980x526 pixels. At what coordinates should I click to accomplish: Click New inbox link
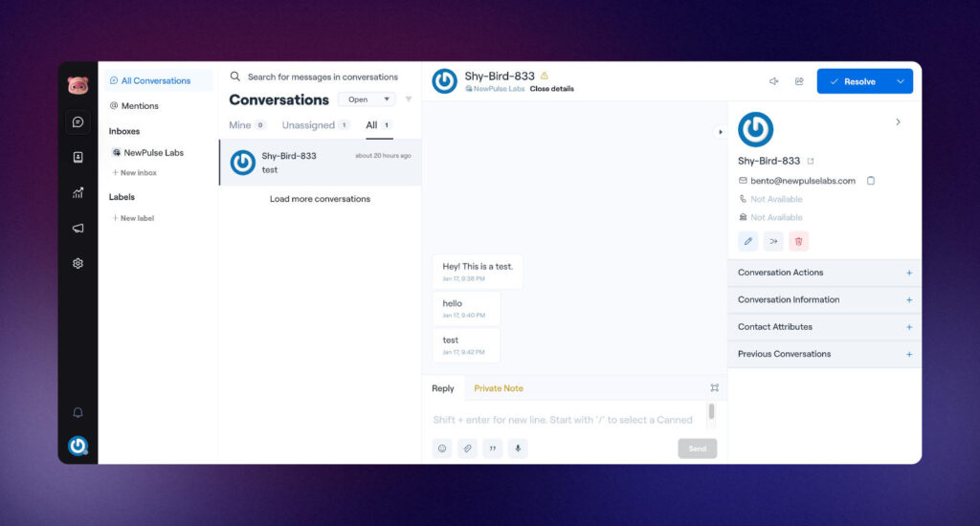pos(134,172)
